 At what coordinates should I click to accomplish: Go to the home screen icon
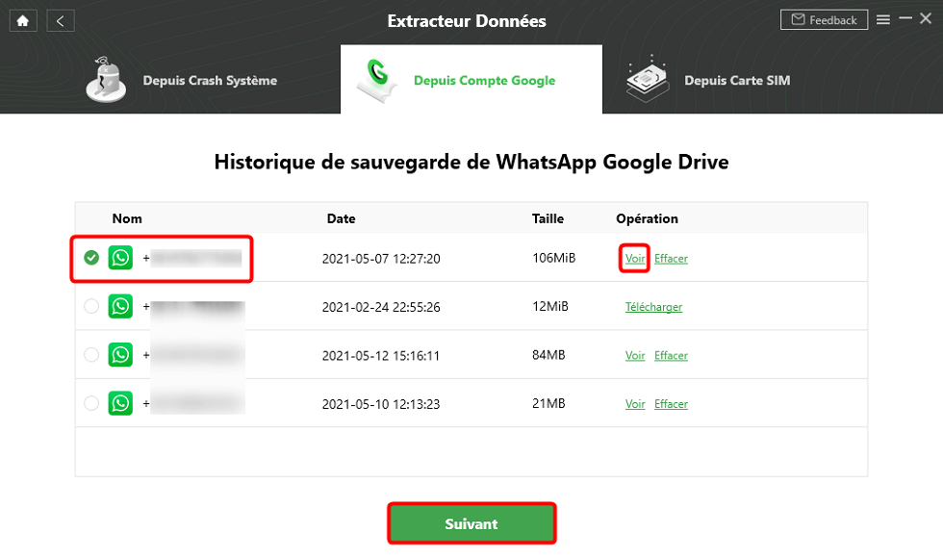click(23, 21)
